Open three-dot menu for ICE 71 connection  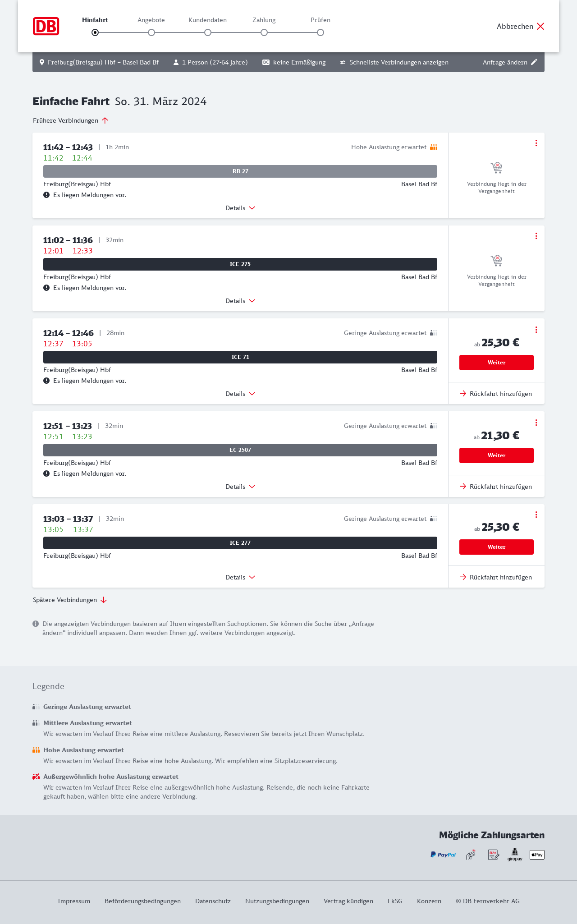point(536,330)
